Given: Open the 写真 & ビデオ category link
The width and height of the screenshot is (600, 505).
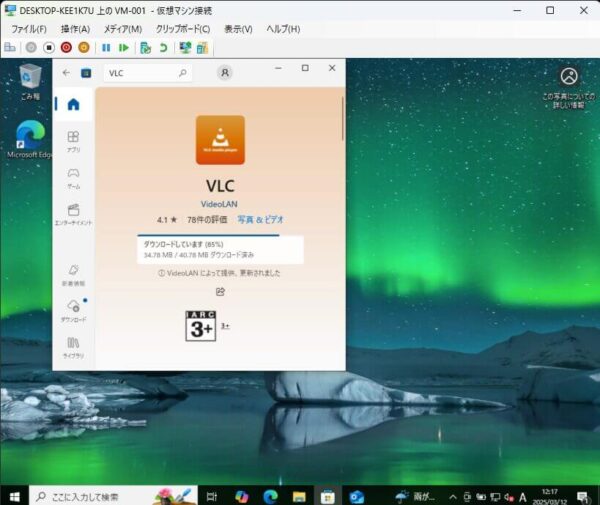Looking at the screenshot, I should (x=260, y=220).
